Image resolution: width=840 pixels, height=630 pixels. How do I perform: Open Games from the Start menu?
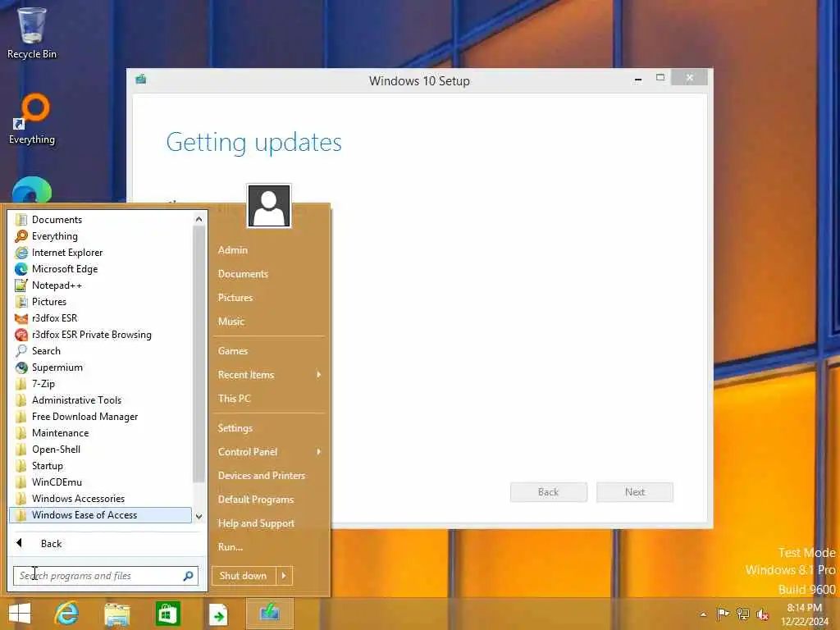point(269,351)
